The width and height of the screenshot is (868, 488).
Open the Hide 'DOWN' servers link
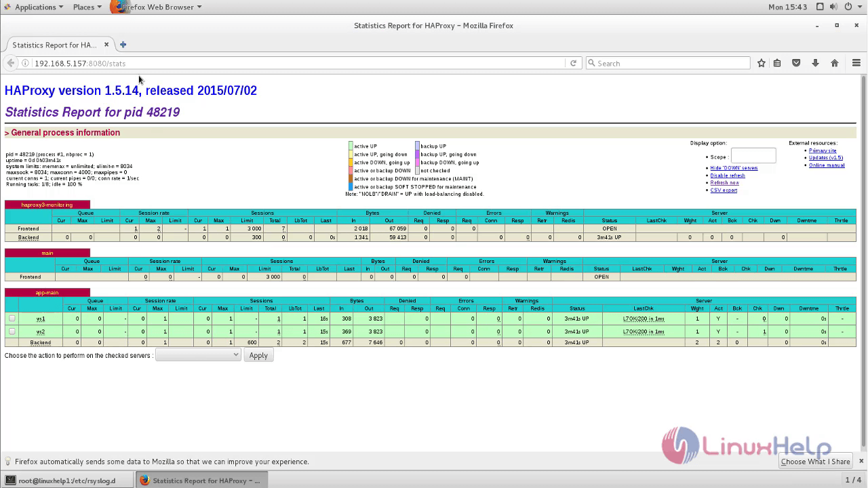pyautogui.click(x=734, y=168)
